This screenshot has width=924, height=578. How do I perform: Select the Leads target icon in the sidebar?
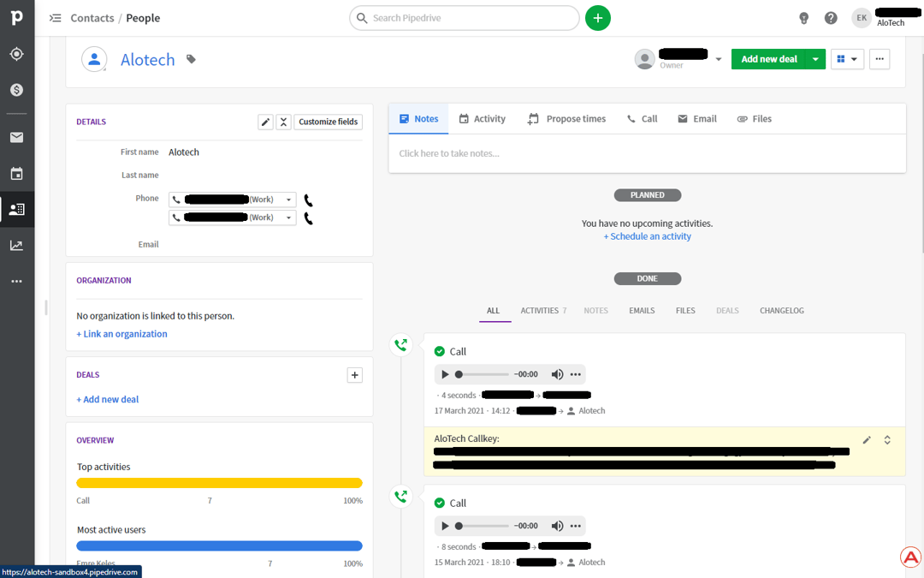pyautogui.click(x=18, y=54)
